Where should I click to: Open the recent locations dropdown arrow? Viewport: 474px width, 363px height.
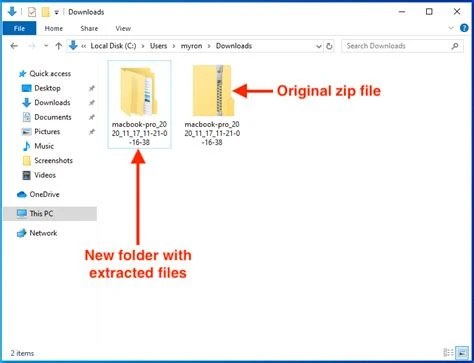click(x=46, y=46)
